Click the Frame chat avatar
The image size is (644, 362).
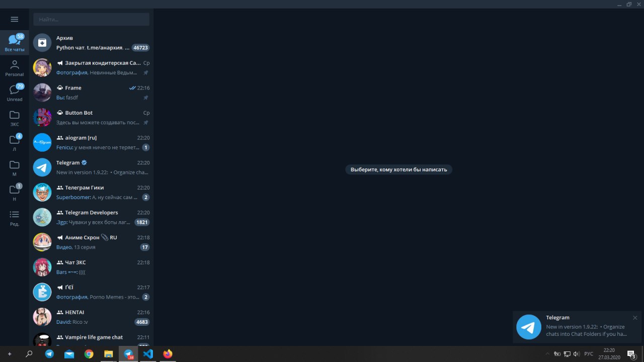[42, 93]
